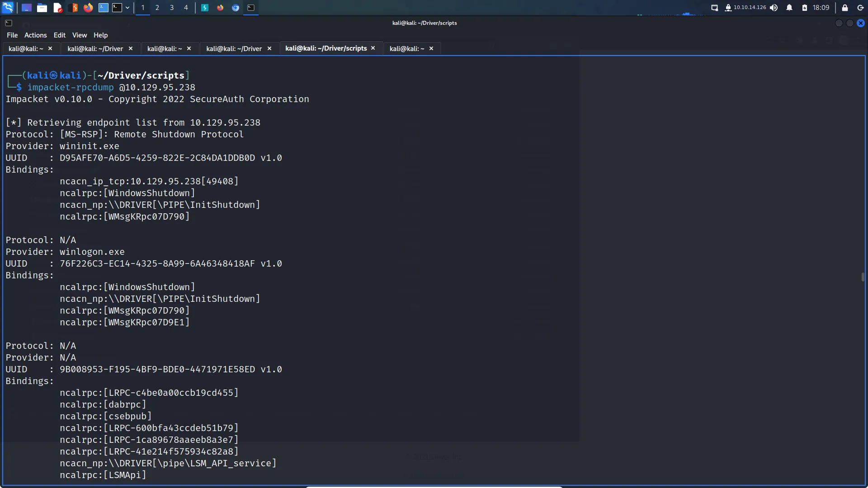Lock the screen with the padlock icon
This screenshot has height=488, width=868.
[845, 8]
